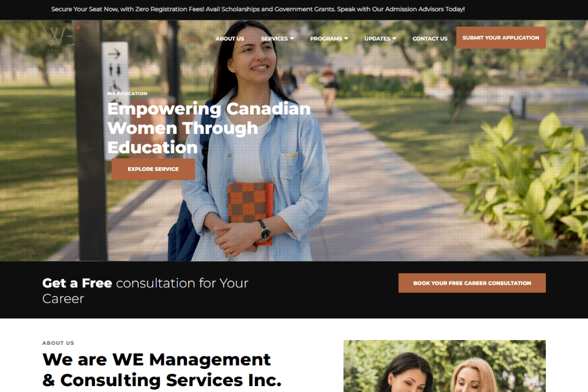Open the Services menu item
Image resolution: width=588 pixels, height=392 pixels.
click(x=274, y=39)
